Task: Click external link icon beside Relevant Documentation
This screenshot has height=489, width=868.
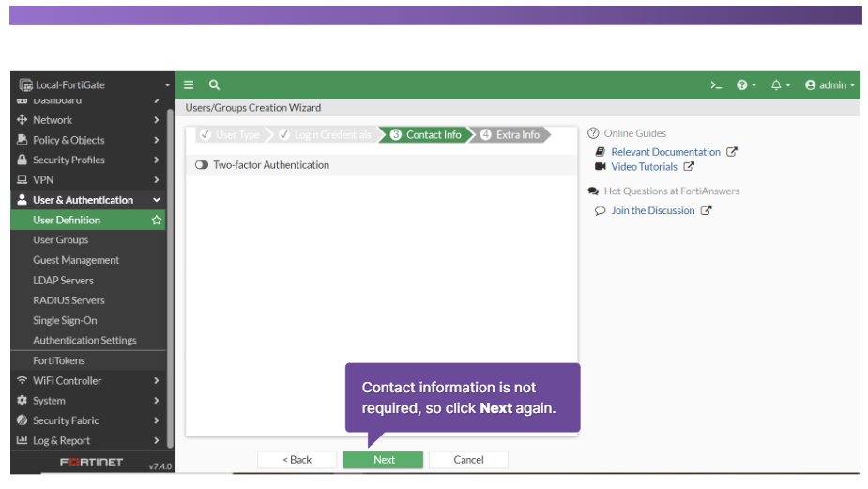Action: 732,152
